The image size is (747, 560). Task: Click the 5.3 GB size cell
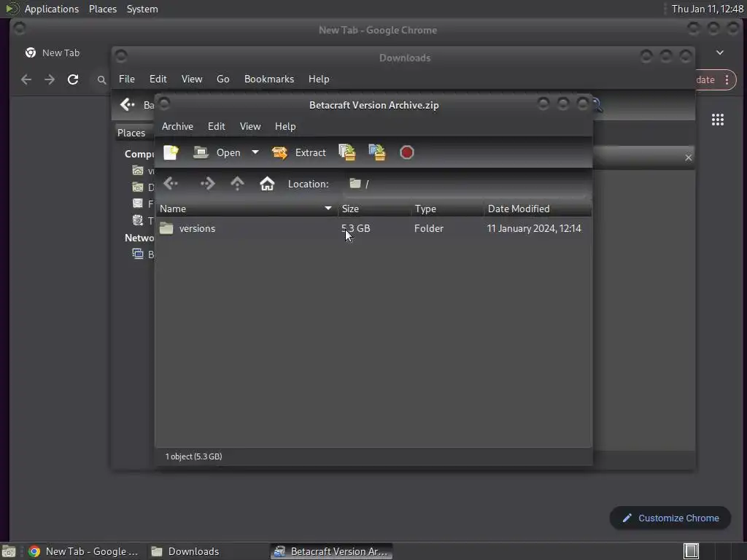click(x=356, y=228)
